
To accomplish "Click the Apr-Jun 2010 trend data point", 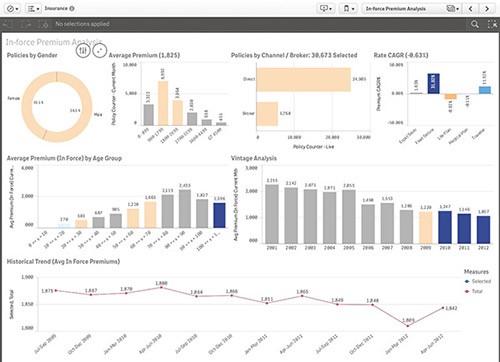I will pyautogui.click(x=161, y=287).
